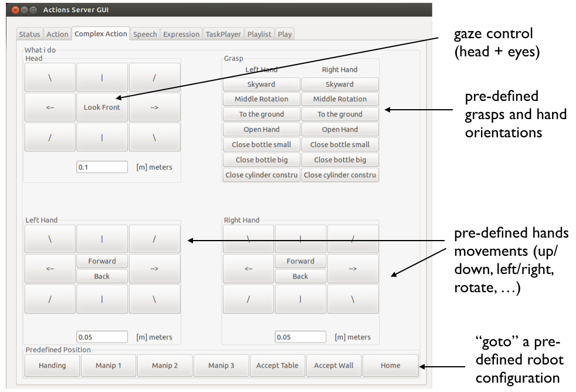Move Left Hand up-left diagonal

(x=50, y=239)
